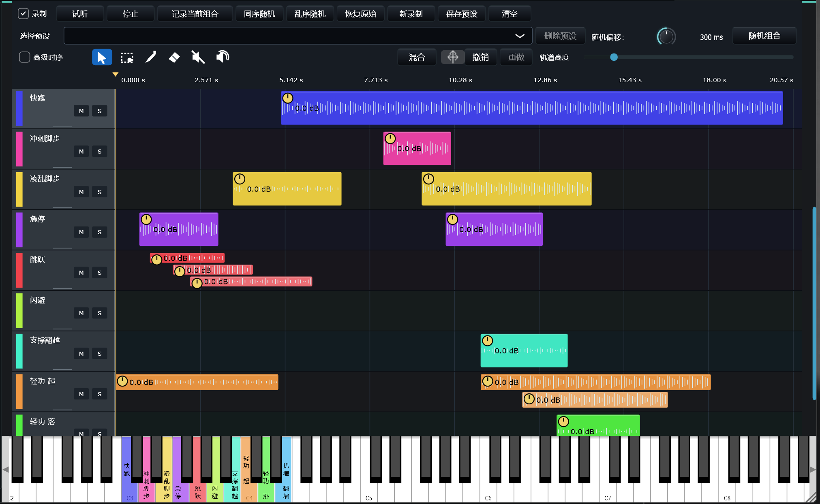Click volume knob on 快跑 clip

[x=288, y=98]
